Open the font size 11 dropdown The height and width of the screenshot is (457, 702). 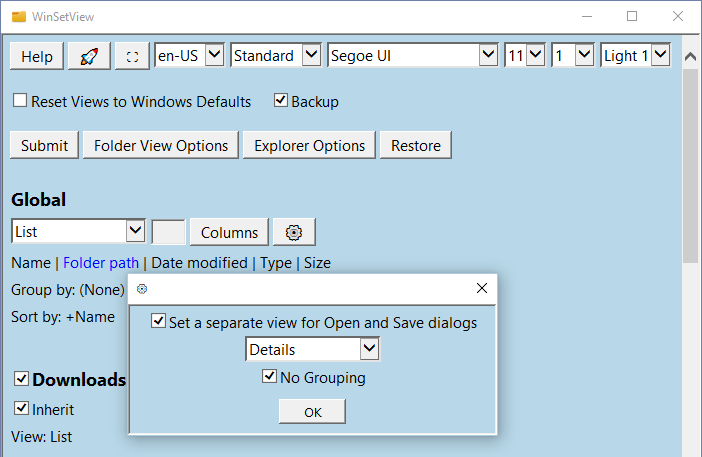point(525,56)
